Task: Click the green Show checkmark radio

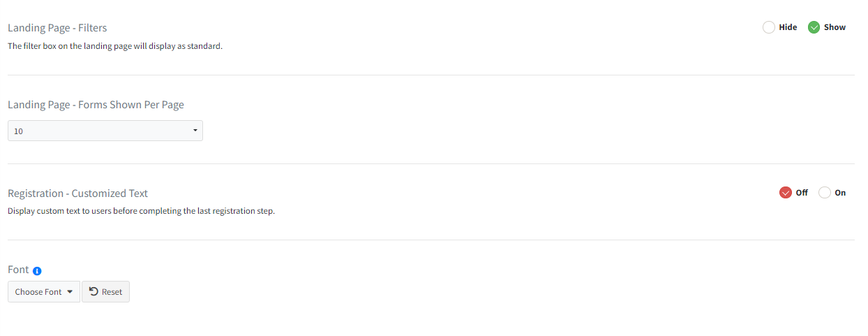Action: point(814,27)
